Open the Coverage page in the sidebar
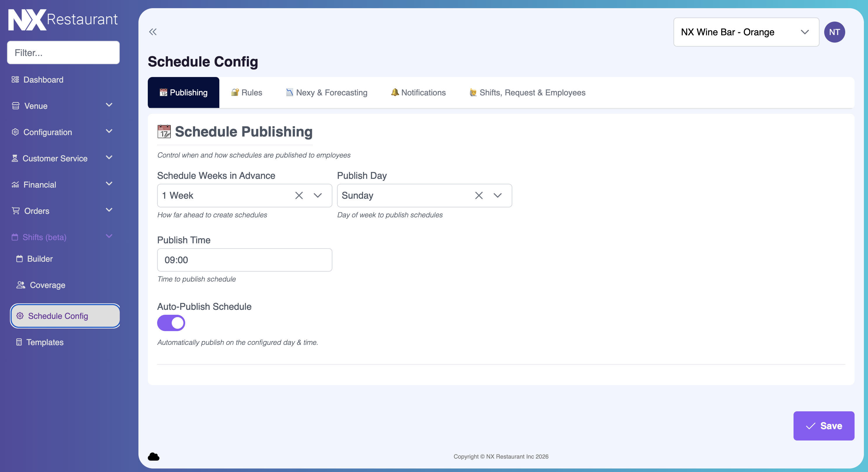 pos(47,285)
